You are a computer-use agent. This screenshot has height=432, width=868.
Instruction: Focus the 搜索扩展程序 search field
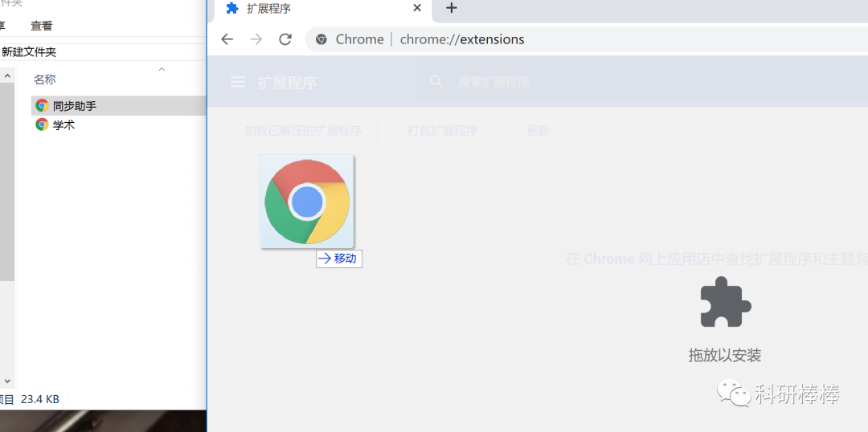642,83
